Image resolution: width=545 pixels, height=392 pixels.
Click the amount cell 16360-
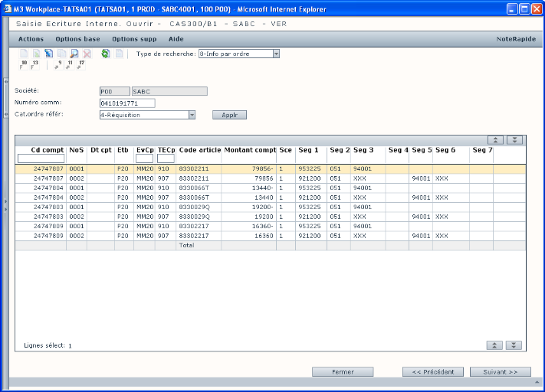(x=262, y=226)
